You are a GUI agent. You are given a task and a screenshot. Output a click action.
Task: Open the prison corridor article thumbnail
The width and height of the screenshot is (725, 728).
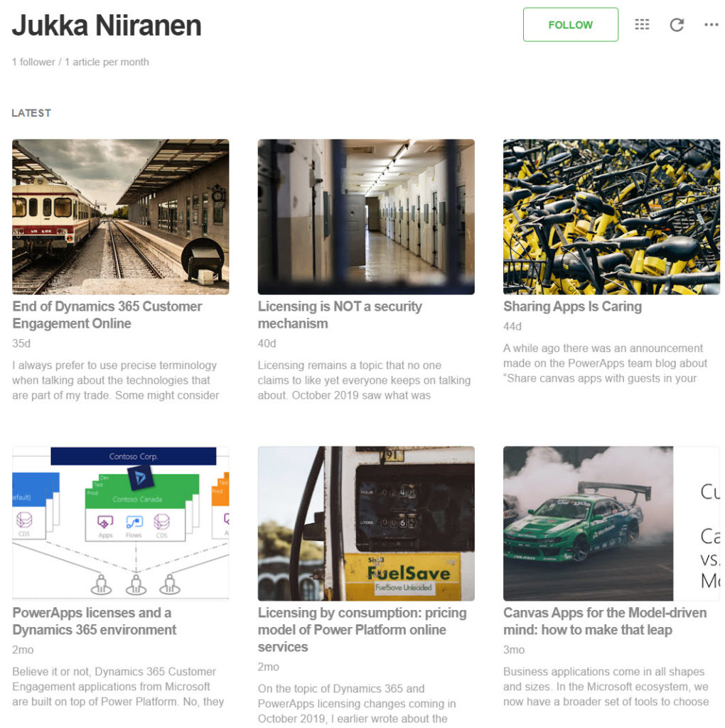[366, 217]
